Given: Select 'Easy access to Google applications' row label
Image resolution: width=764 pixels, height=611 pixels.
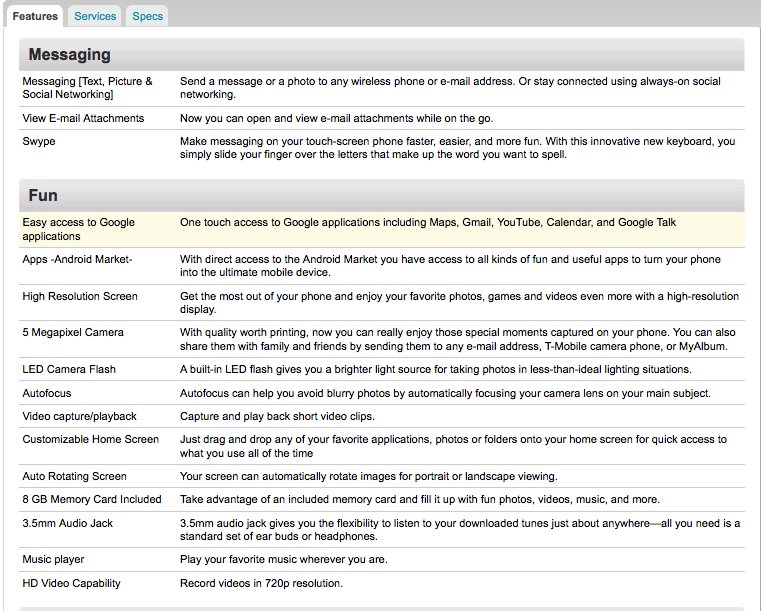Looking at the screenshot, I should (78, 229).
